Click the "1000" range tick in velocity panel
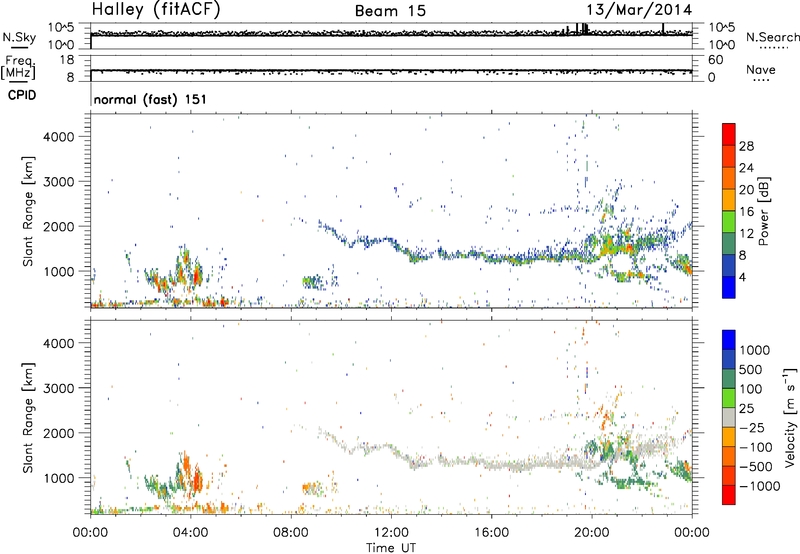The height and width of the screenshot is (554, 800). tap(59, 478)
